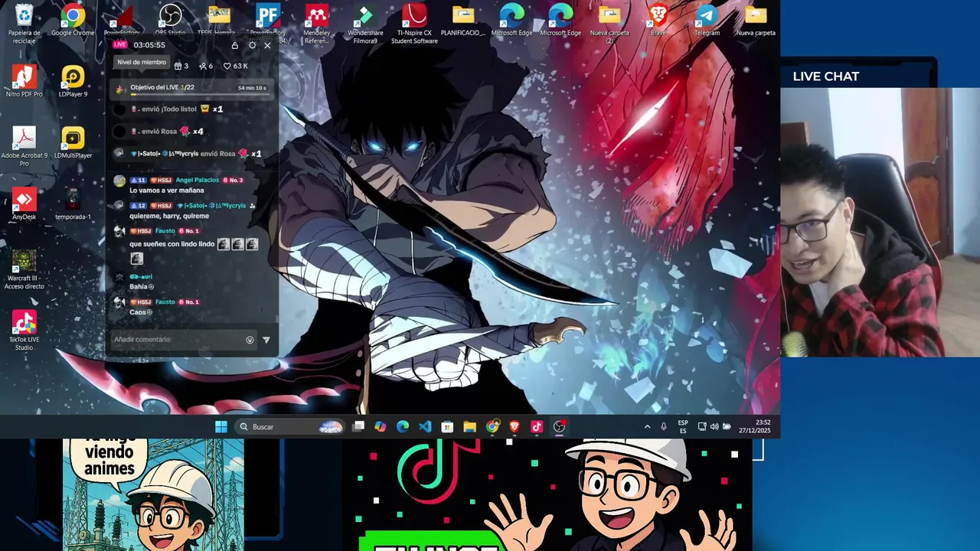Send comment with the paper plane icon
980x551 pixels.
(x=266, y=340)
